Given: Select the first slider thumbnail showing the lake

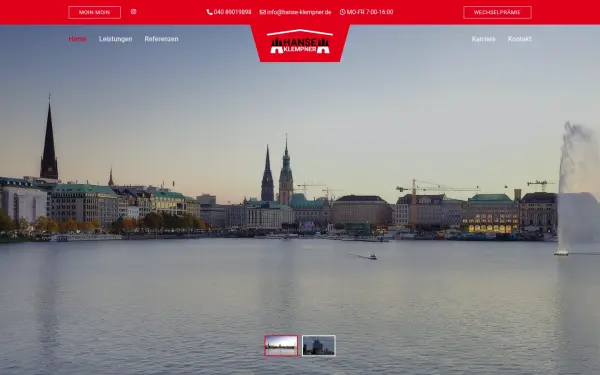Looking at the screenshot, I should [281, 346].
